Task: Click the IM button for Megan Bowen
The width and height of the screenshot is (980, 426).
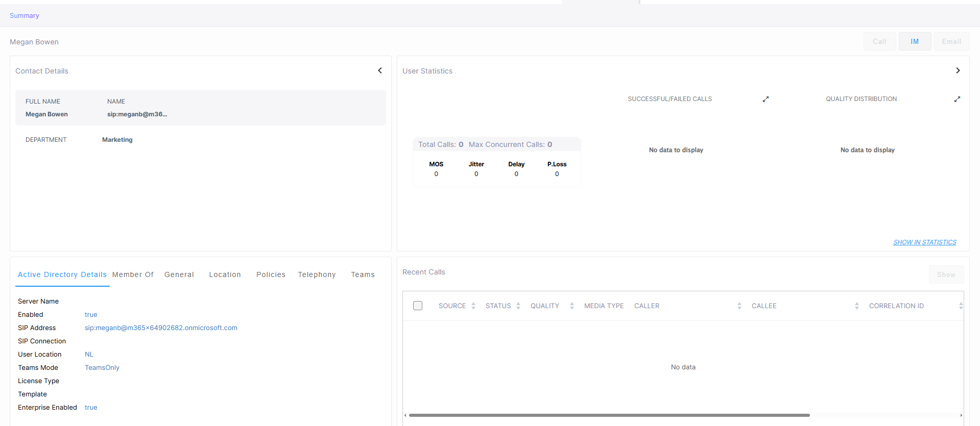Action: click(x=914, y=41)
